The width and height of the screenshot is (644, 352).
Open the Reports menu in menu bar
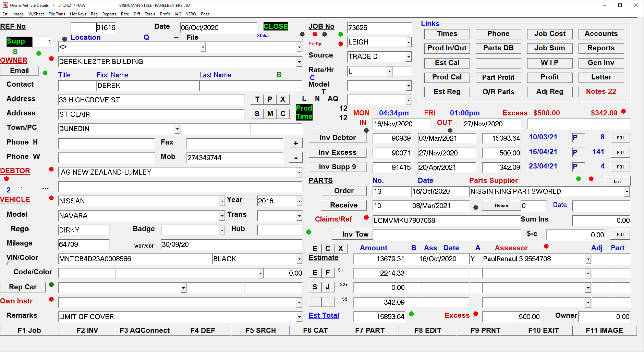pyautogui.click(x=109, y=14)
